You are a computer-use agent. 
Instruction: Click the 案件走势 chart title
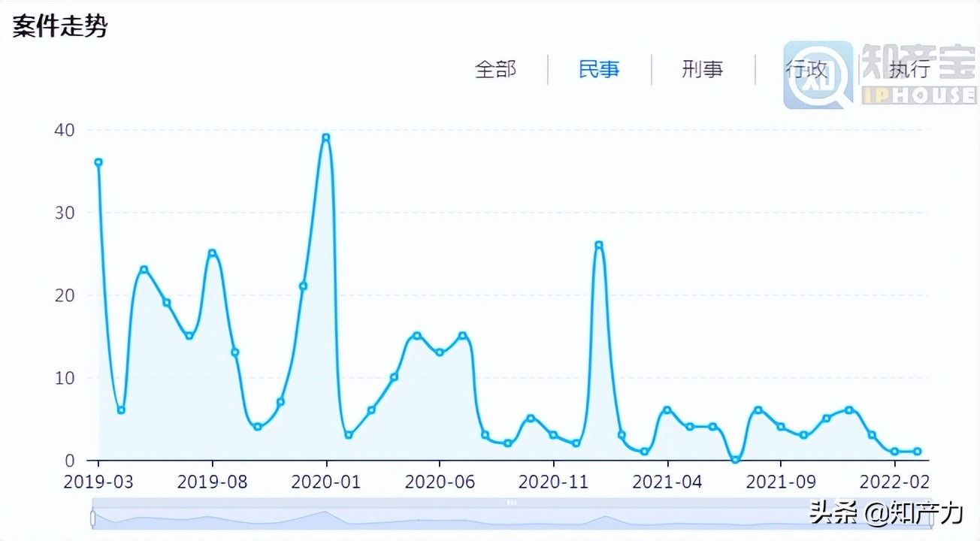[60, 27]
